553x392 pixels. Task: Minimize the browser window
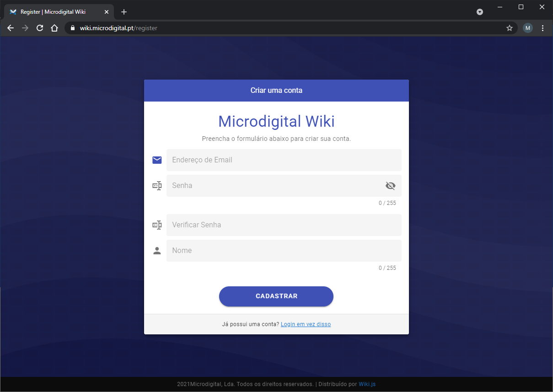[x=500, y=7]
